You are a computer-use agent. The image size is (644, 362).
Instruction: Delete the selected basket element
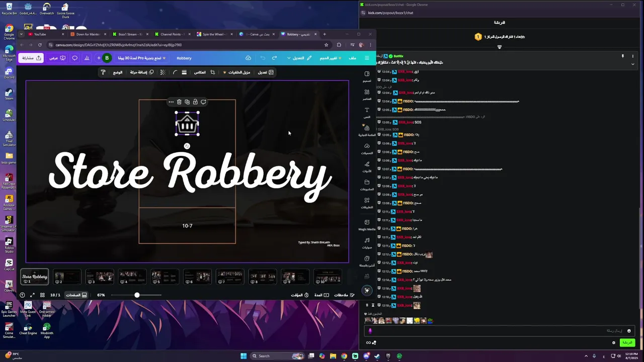[179, 102]
